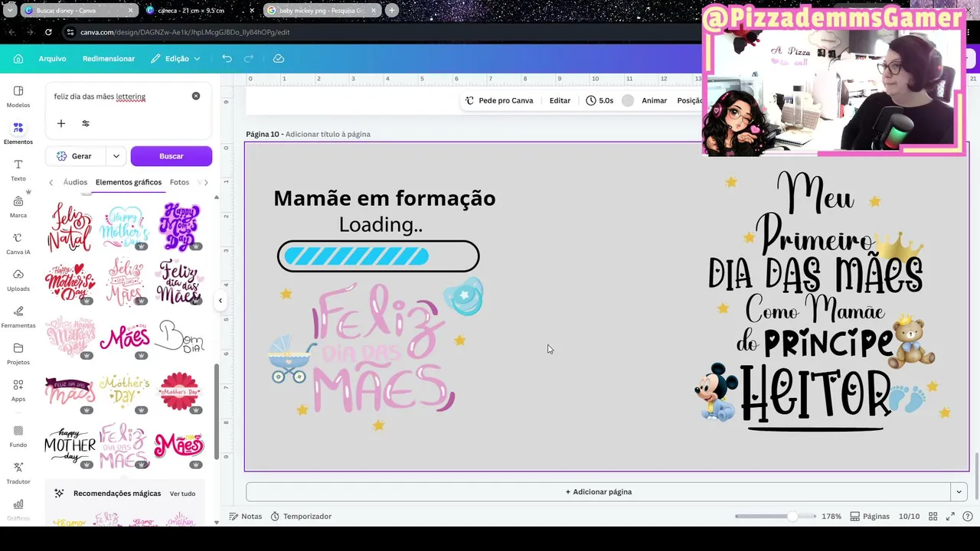Open the Apps panel

[18, 390]
